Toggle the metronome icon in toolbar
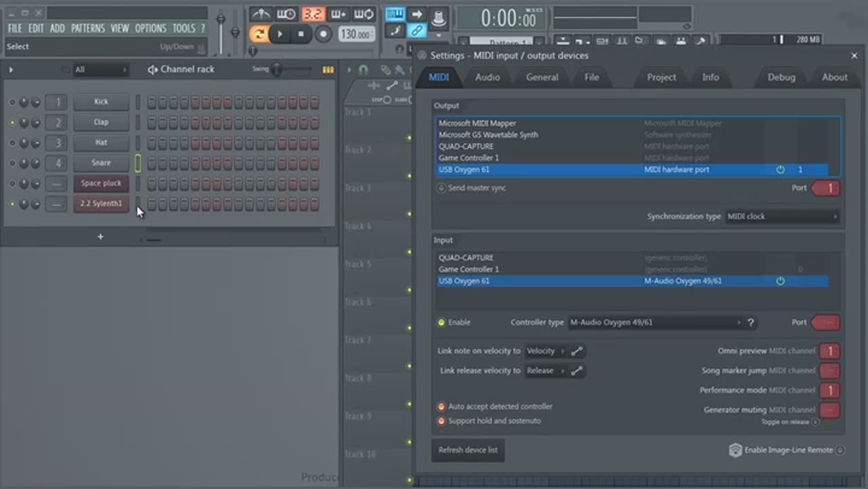This screenshot has height=489, width=868. pyautogui.click(x=261, y=14)
